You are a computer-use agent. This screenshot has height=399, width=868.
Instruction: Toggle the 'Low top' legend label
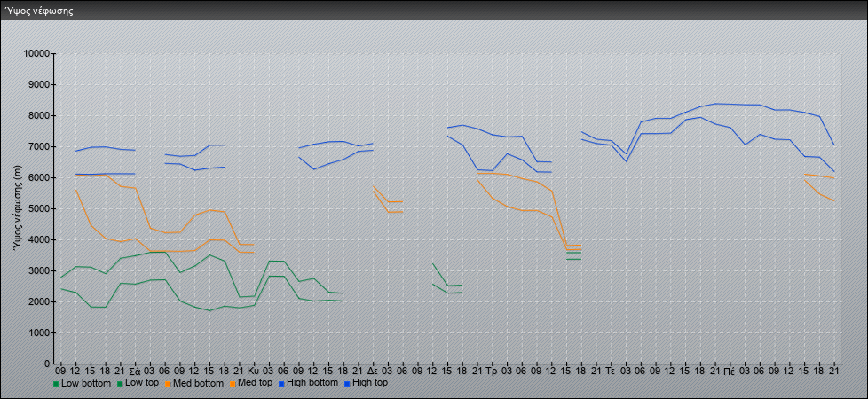coord(141,382)
